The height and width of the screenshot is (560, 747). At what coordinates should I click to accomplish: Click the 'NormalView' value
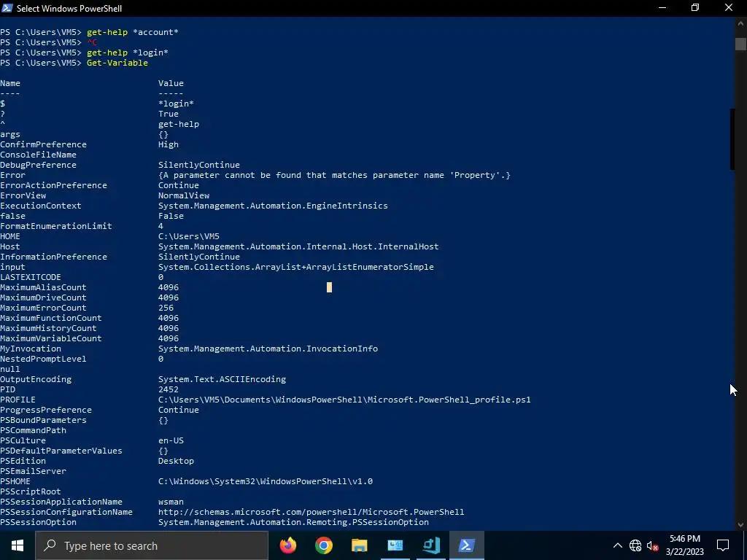183,195
